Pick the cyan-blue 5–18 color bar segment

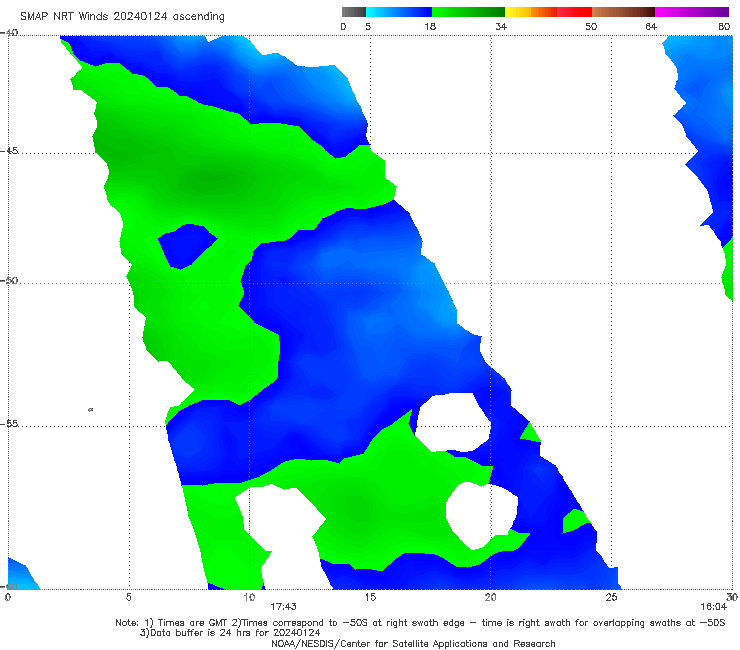tap(399, 12)
